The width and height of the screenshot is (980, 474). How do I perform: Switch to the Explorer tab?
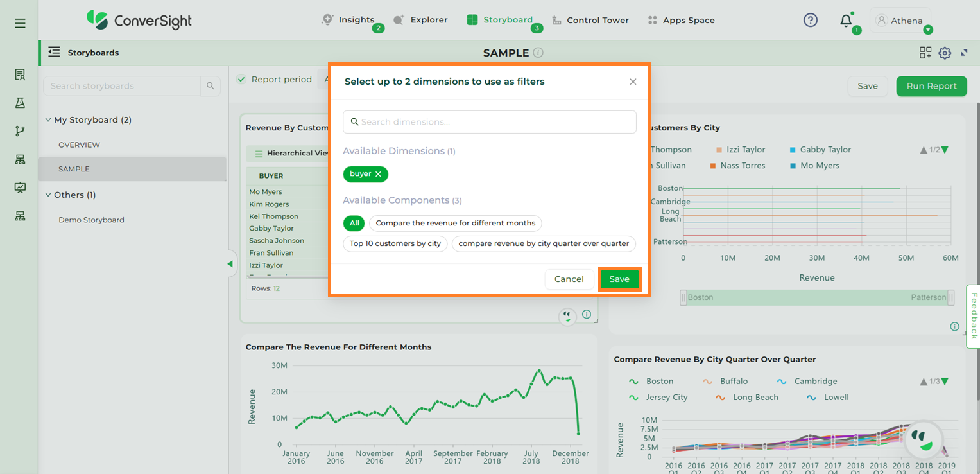(x=421, y=20)
